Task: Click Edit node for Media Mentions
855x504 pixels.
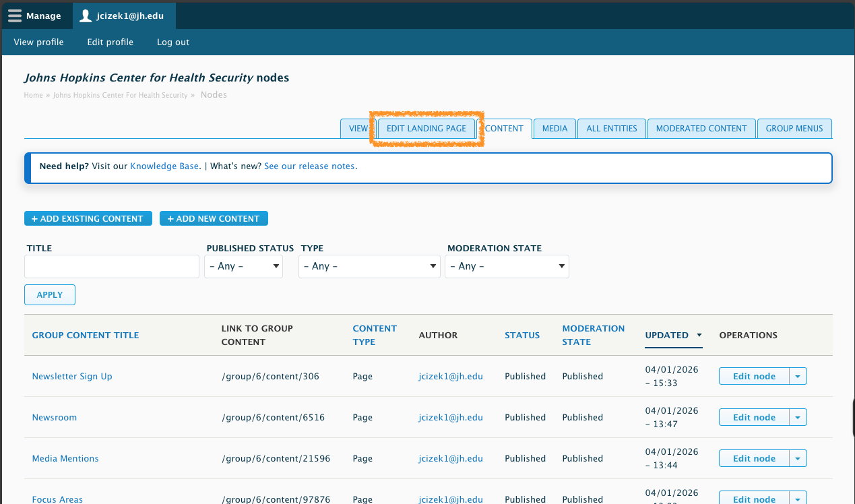Action: pyautogui.click(x=754, y=458)
